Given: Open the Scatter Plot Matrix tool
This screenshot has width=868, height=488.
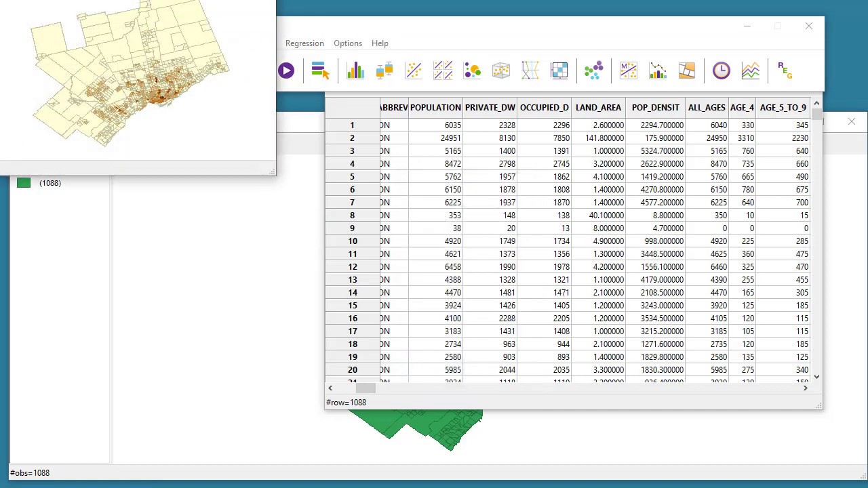Looking at the screenshot, I should (x=443, y=70).
